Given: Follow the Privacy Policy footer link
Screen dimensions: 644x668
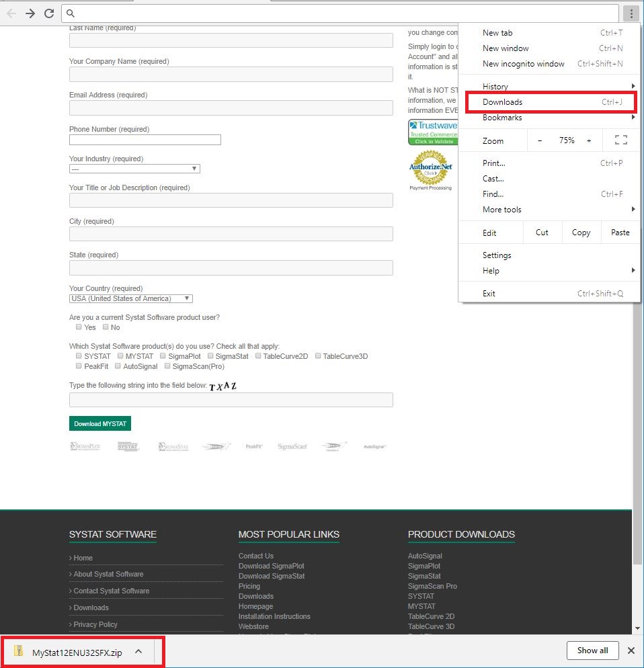Looking at the screenshot, I should pos(95,624).
